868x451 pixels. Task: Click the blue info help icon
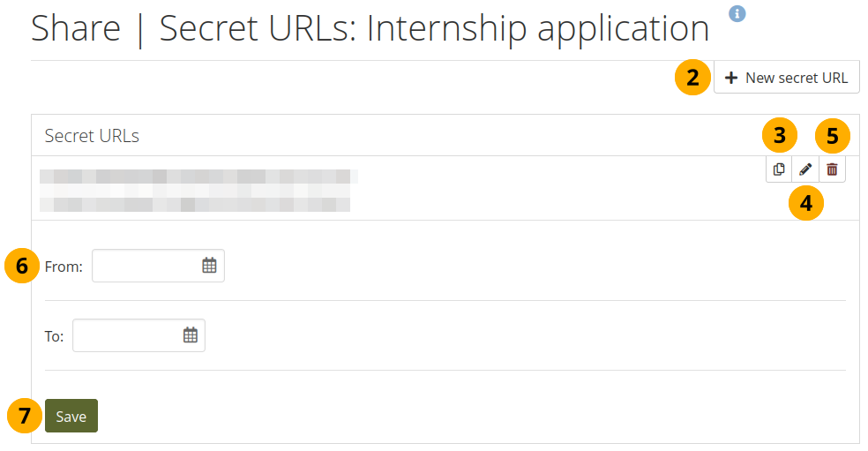pyautogui.click(x=737, y=13)
